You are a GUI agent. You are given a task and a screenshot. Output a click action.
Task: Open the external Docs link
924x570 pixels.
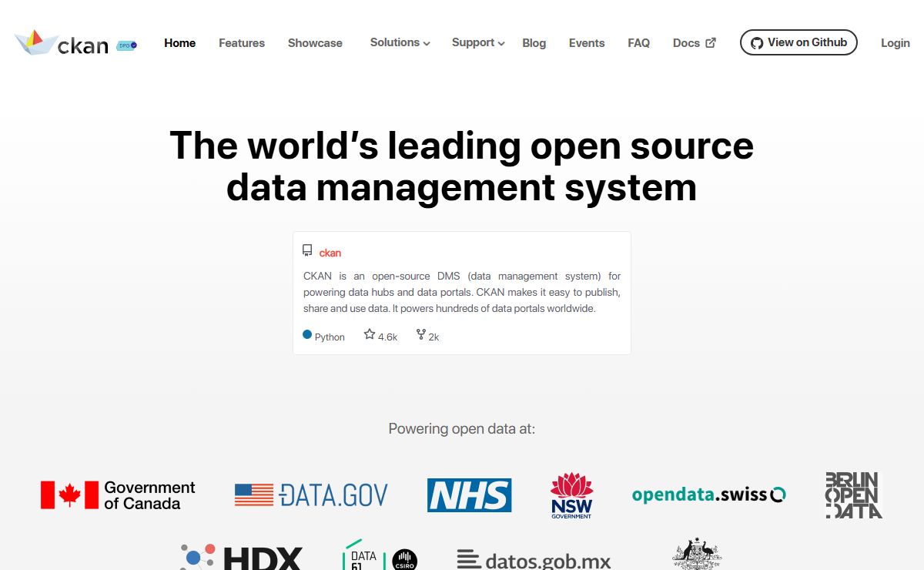[x=694, y=43]
